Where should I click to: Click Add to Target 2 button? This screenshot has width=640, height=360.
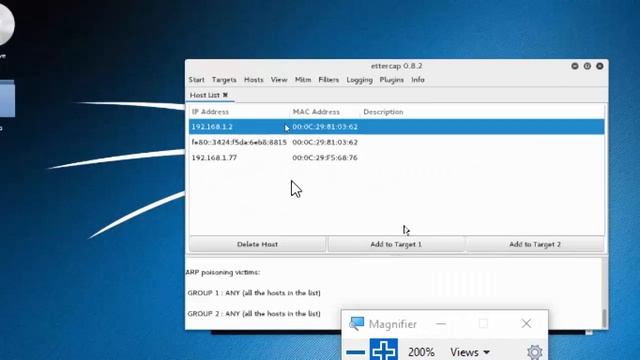535,244
